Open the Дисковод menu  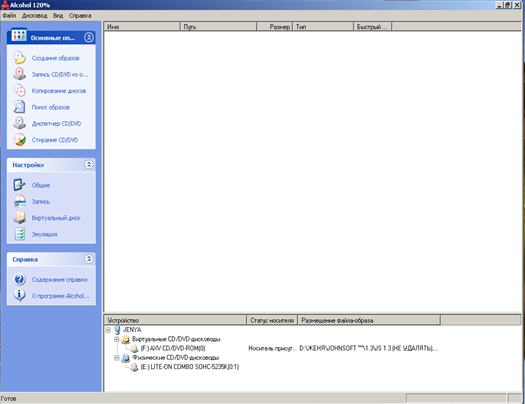pyautogui.click(x=34, y=16)
